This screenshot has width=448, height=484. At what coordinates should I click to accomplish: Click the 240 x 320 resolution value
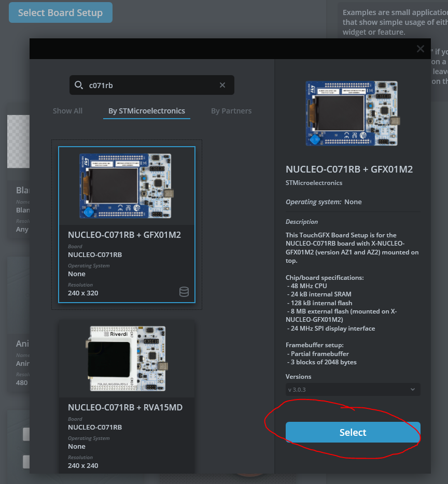[x=83, y=293]
